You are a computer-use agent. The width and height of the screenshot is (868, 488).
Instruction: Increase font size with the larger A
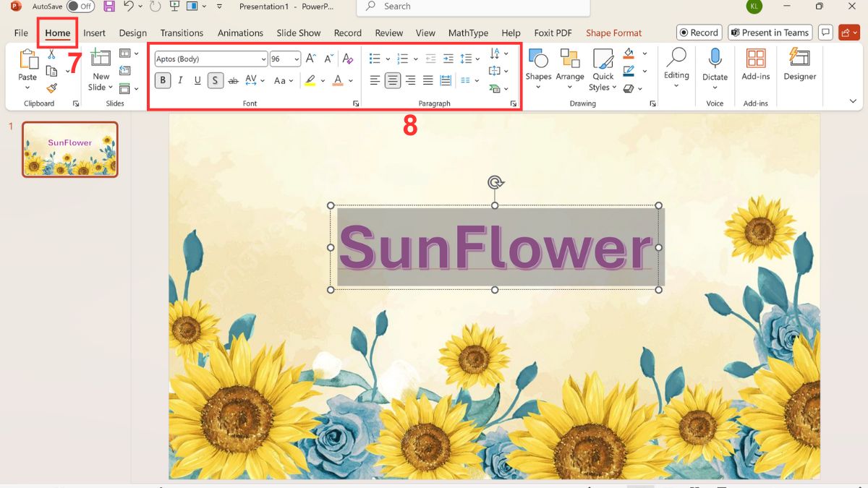click(x=310, y=59)
